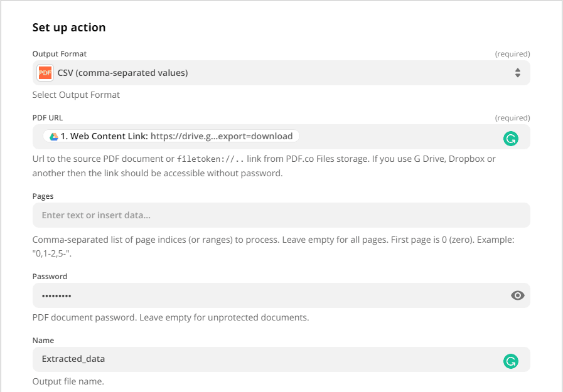This screenshot has width=563, height=392.
Task: Click the Output file name helper text
Action: point(67,381)
